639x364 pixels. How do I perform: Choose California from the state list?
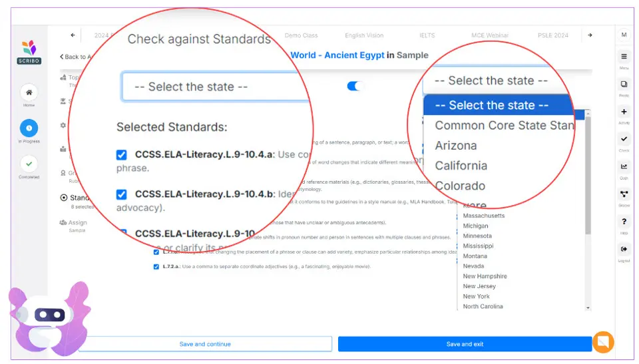point(461,166)
